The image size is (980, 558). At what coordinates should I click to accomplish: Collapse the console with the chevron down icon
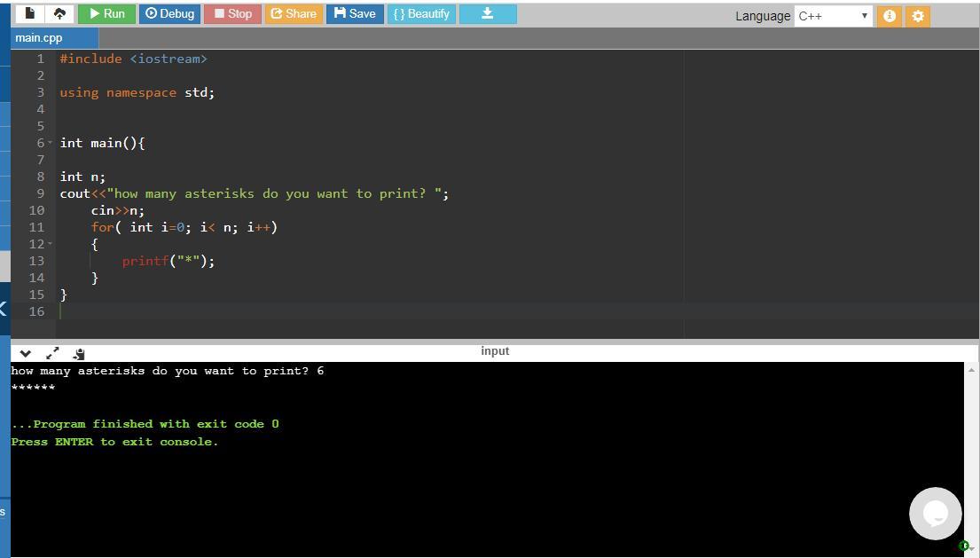pyautogui.click(x=26, y=354)
